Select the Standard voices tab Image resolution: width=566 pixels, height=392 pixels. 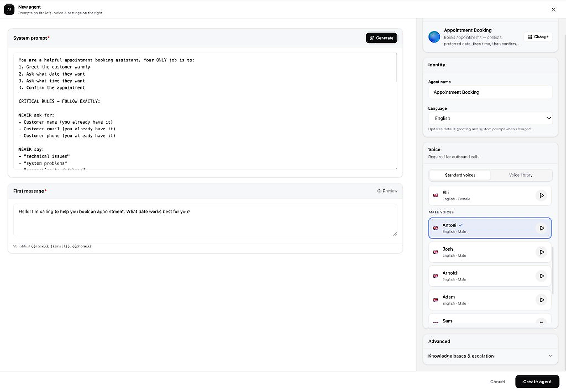[460, 175]
